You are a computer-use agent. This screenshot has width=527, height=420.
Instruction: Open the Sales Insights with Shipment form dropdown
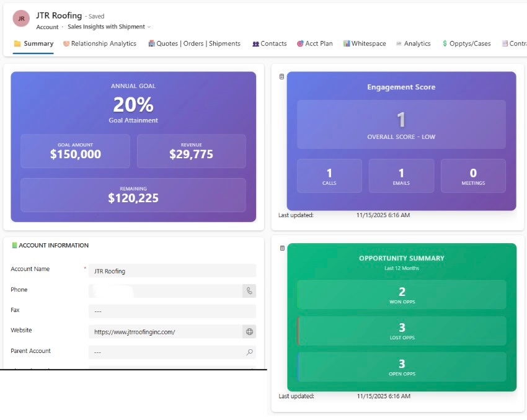point(109,27)
